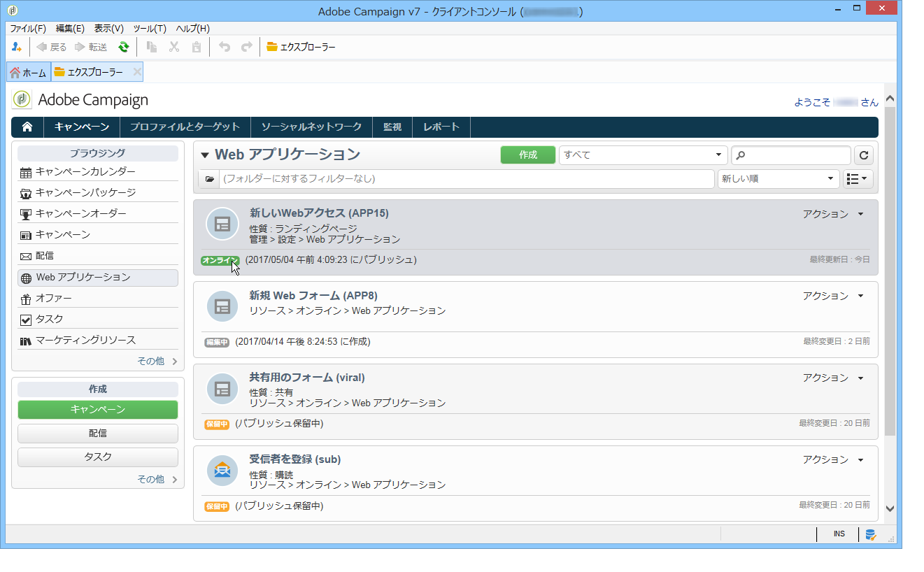Switch to the エクスプローラー tab
924x572 pixels.
click(x=97, y=72)
